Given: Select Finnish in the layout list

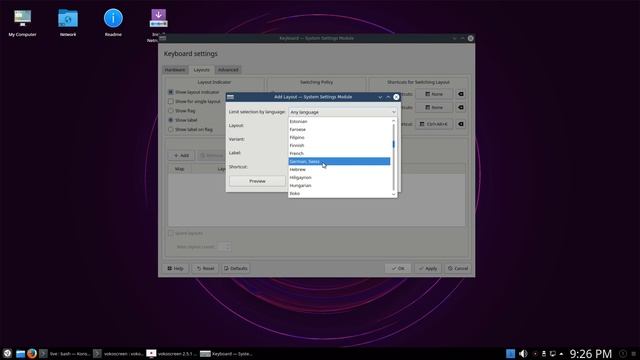Looking at the screenshot, I should (x=339, y=145).
